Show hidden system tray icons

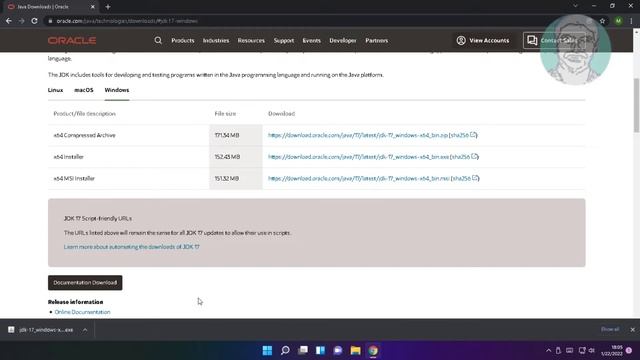coord(548,351)
